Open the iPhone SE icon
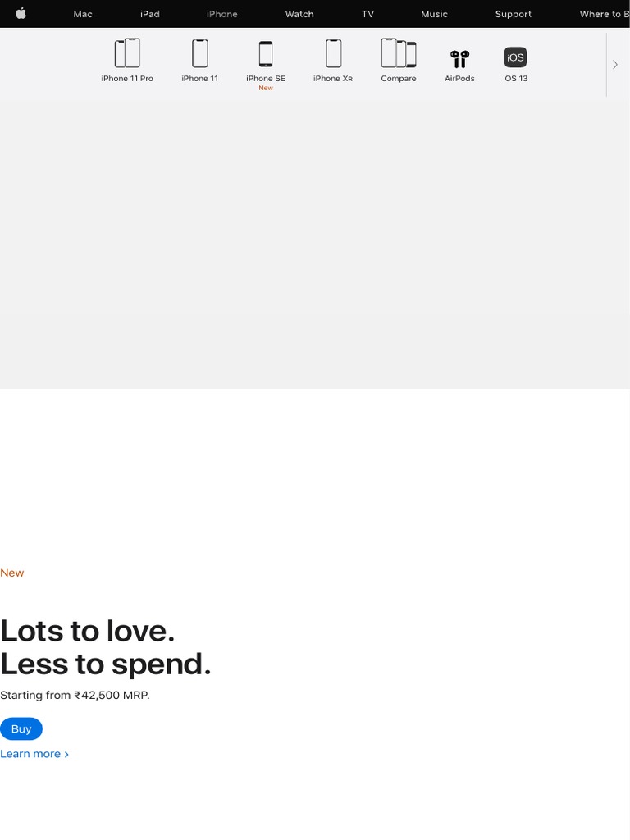Screen dimensions: 630x840 pyautogui.click(x=266, y=54)
